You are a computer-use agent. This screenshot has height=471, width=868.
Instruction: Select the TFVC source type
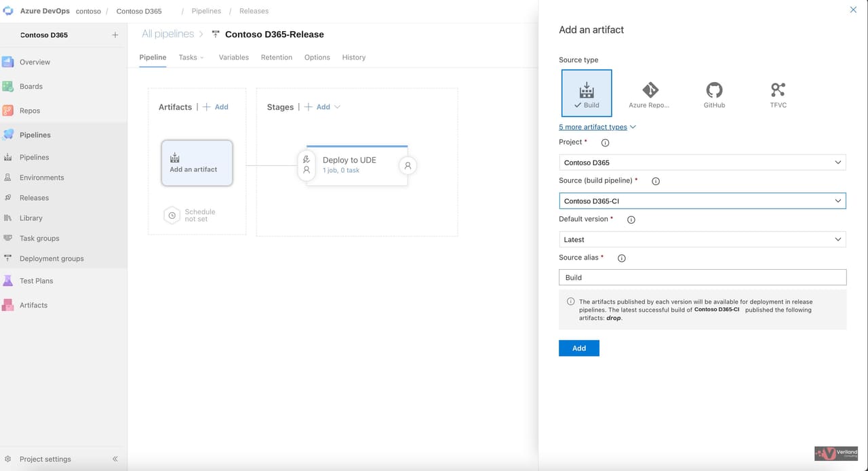pyautogui.click(x=778, y=93)
